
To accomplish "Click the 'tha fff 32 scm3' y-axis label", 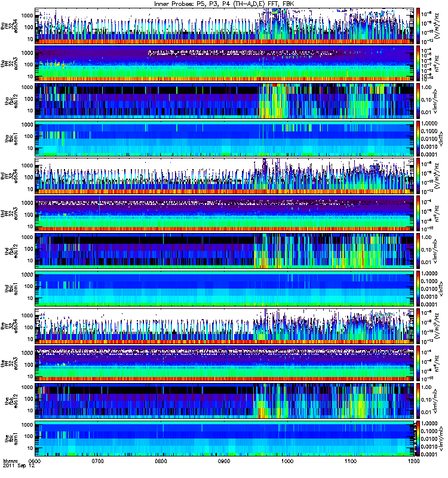I will (10, 63).
